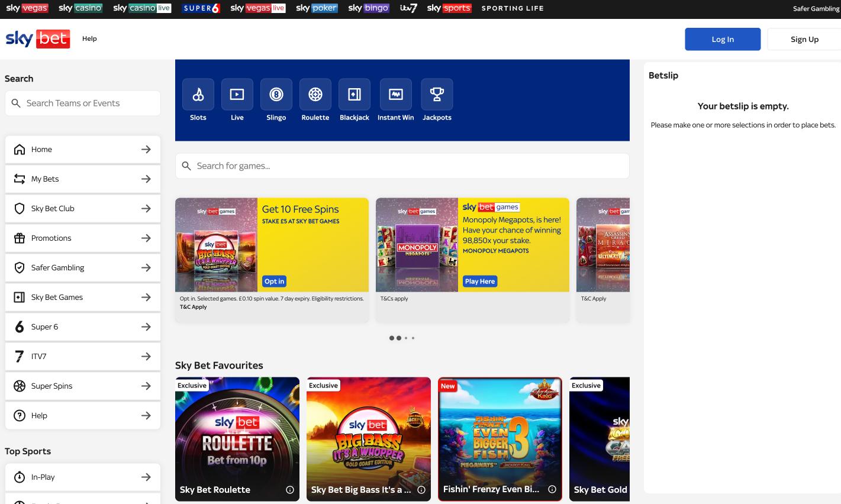Click the Search for games field
The width and height of the screenshot is (841, 504).
click(x=402, y=166)
